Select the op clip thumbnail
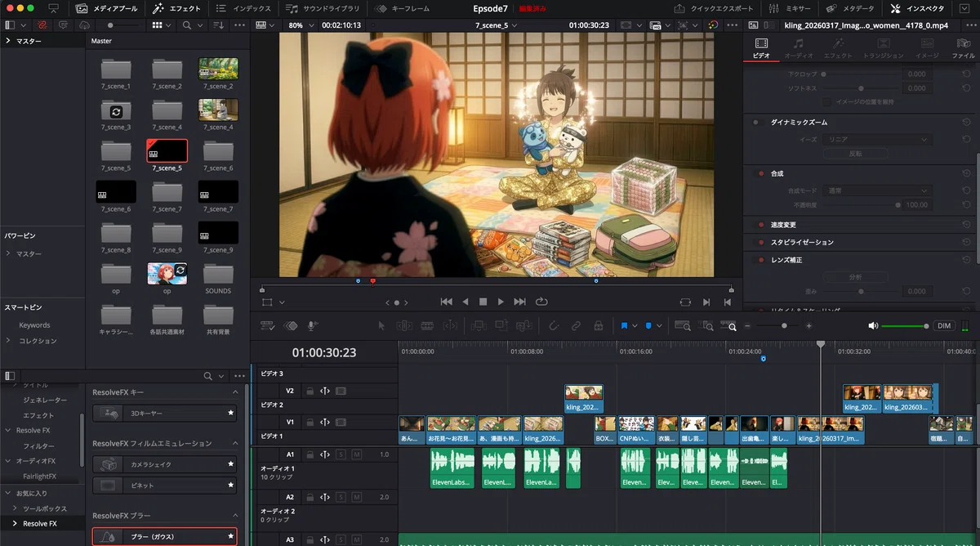The image size is (980, 546). click(167, 274)
